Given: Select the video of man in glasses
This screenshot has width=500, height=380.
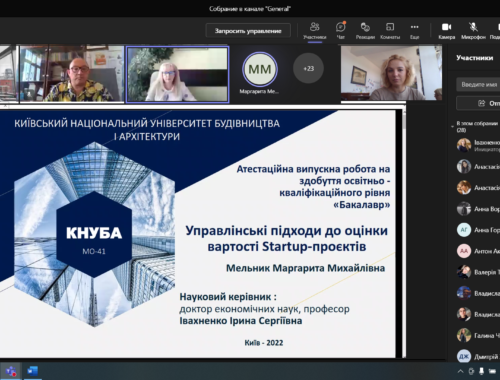Looking at the screenshot, I should tap(72, 73).
